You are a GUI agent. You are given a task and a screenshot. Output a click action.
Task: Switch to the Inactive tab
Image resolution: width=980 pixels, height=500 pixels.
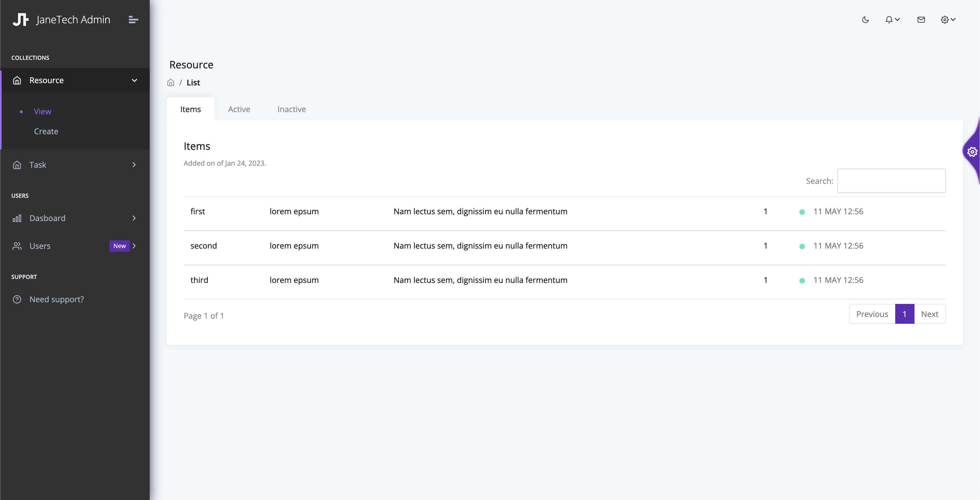point(292,109)
